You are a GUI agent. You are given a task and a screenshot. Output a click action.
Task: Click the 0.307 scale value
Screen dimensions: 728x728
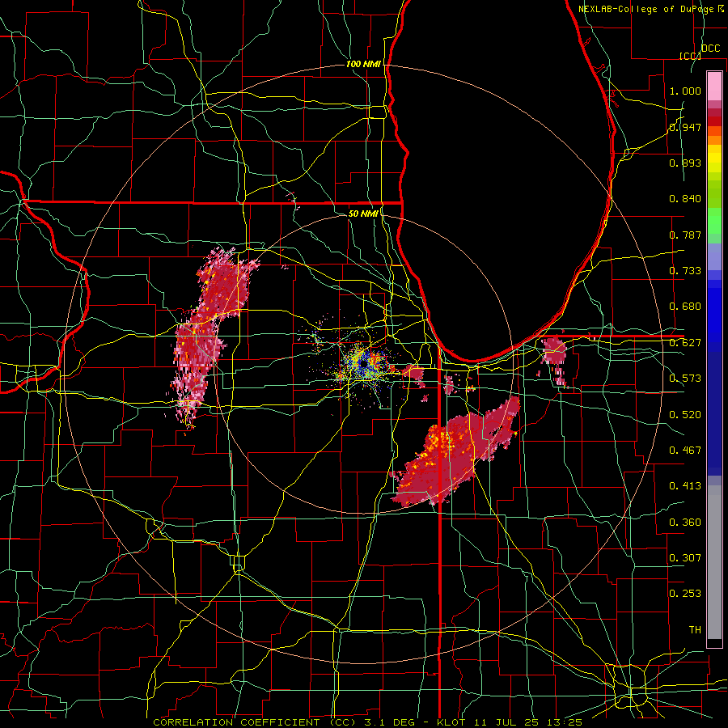(685, 557)
